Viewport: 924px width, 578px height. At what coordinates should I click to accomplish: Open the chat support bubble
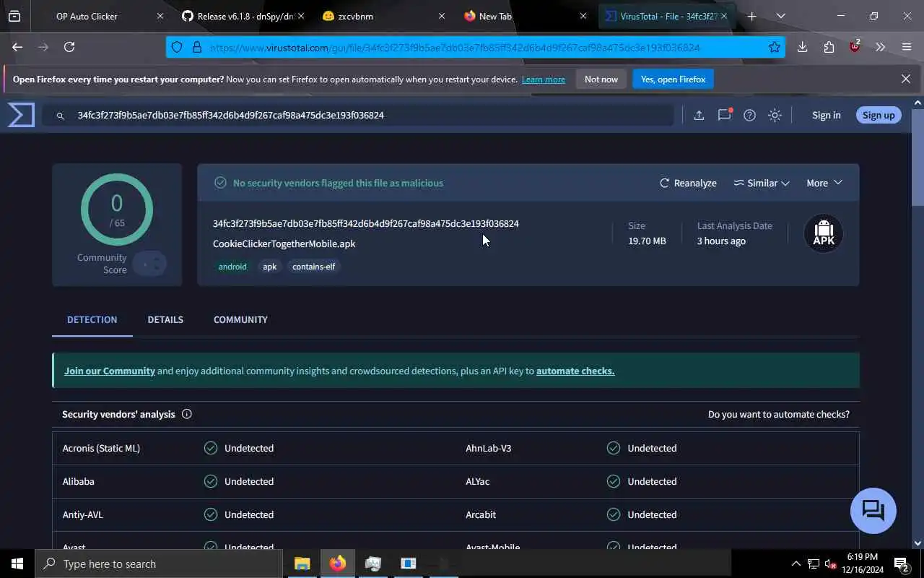873,511
